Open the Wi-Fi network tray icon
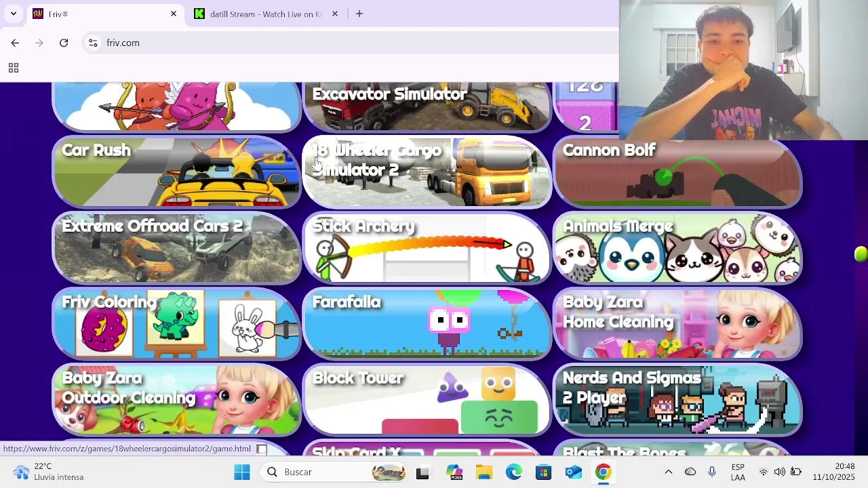868x488 pixels. click(x=764, y=472)
